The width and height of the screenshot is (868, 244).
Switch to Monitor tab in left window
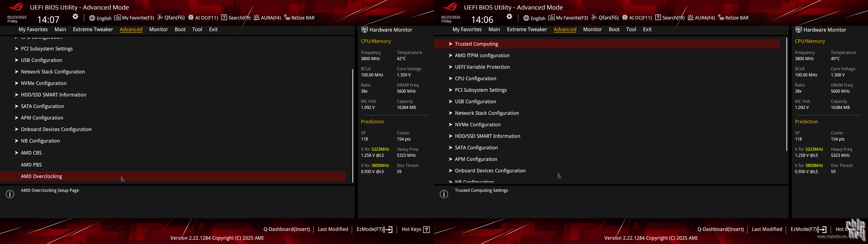point(158,29)
